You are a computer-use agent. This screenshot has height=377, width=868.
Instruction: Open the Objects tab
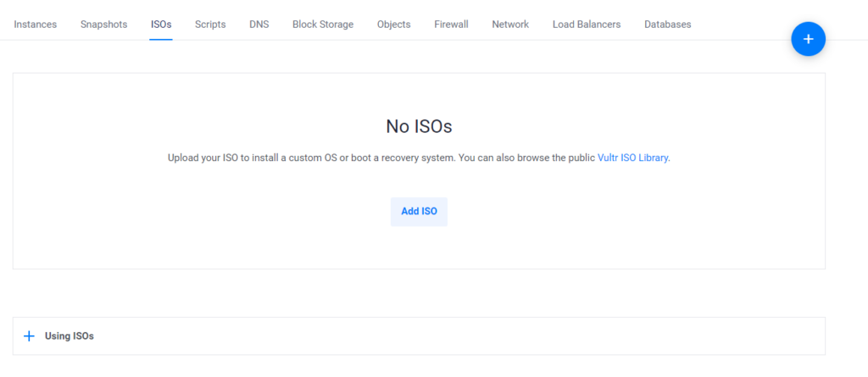[393, 25]
